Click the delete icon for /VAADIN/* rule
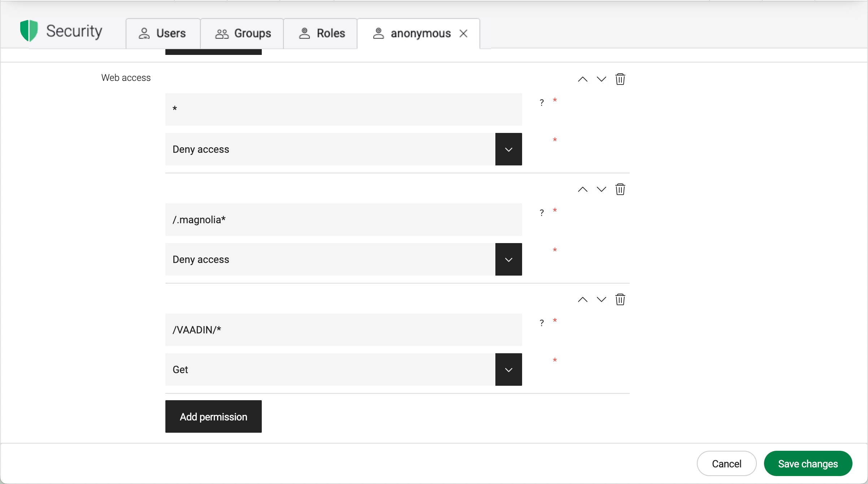Viewport: 868px width, 484px height. pyautogui.click(x=620, y=299)
